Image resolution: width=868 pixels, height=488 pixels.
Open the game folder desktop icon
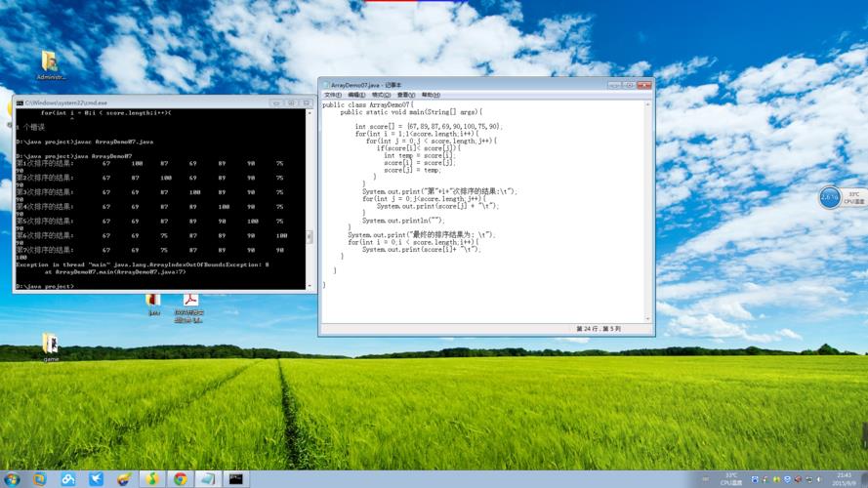[x=51, y=344]
